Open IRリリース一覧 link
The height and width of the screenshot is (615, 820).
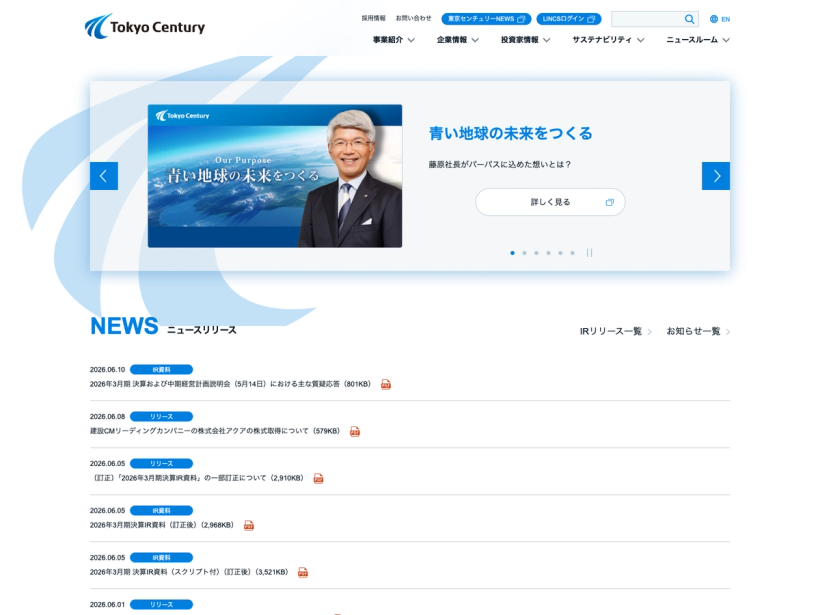[x=616, y=332]
